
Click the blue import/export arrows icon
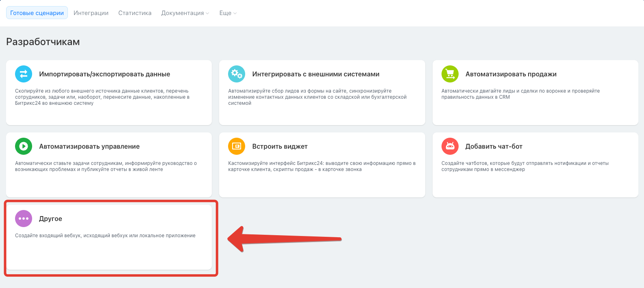(24, 74)
